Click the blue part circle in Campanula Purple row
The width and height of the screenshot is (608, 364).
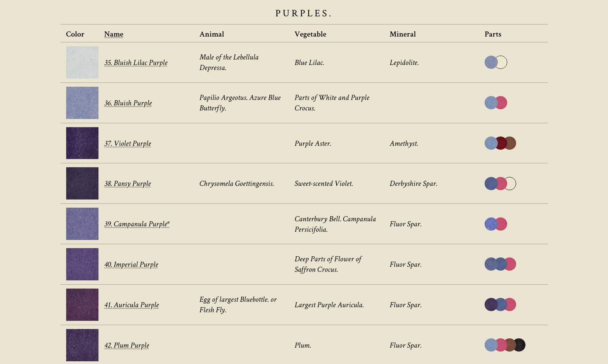[x=490, y=224]
